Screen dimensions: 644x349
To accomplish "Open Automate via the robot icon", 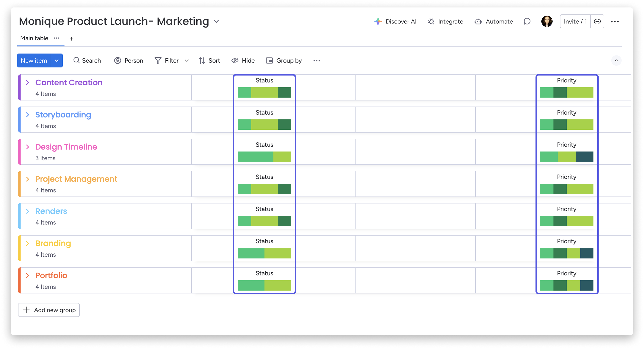I will [478, 22].
